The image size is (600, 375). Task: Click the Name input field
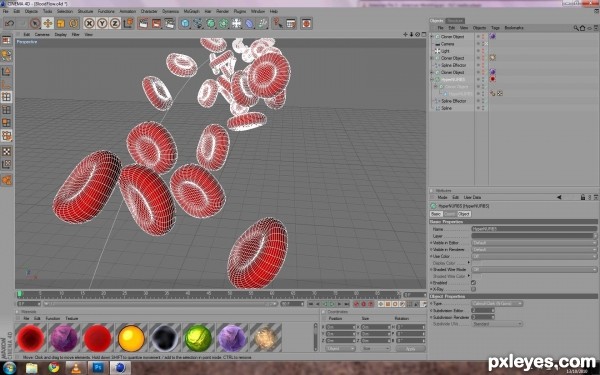click(x=534, y=229)
